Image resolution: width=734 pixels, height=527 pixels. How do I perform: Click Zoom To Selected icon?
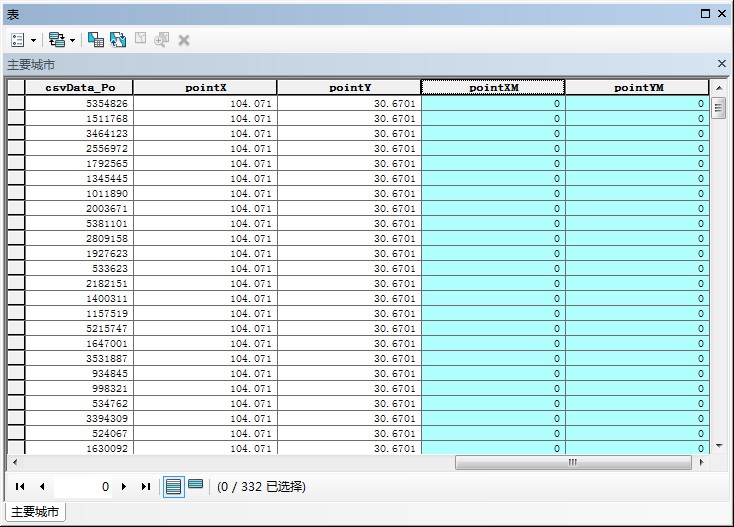162,40
